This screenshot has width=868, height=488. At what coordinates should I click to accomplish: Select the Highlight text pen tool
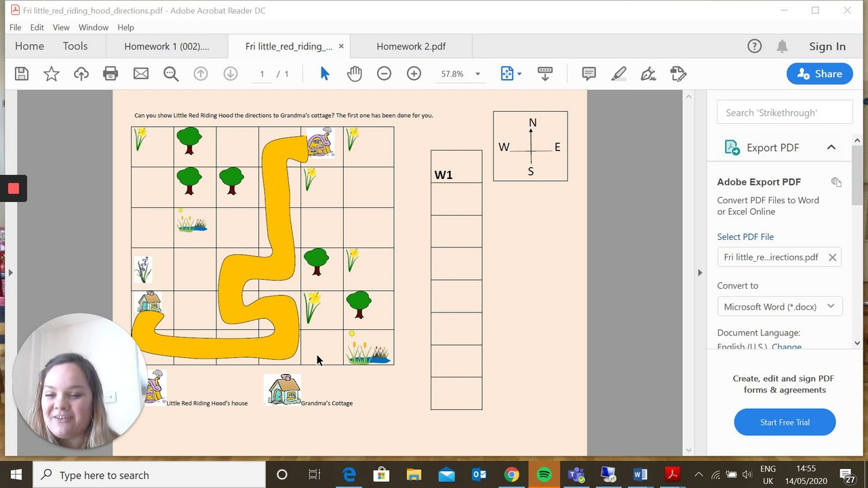pyautogui.click(x=618, y=74)
